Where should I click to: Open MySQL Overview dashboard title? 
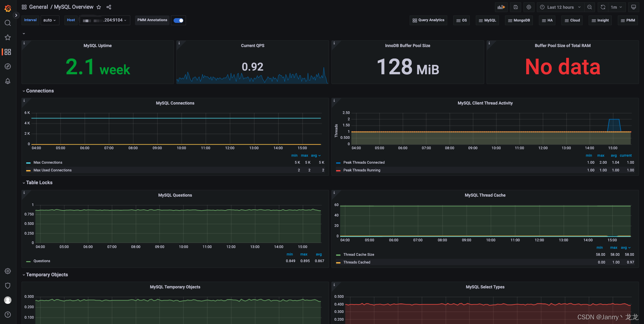click(74, 7)
